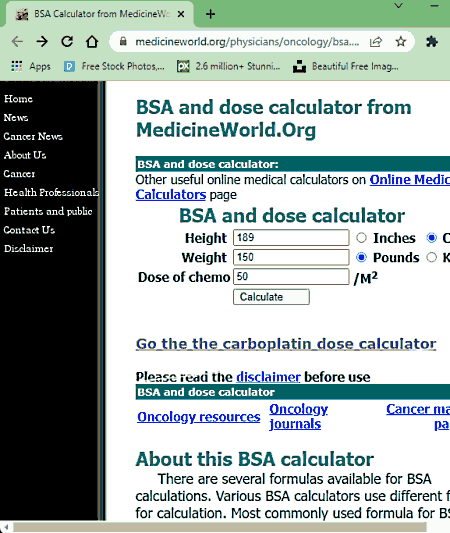Bookmark this page with the star icon
This screenshot has height=533, width=450.
401,41
